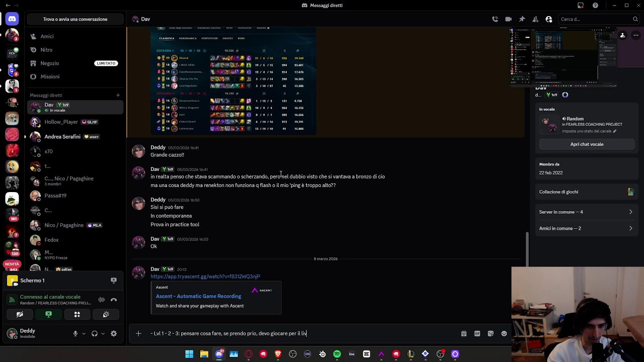The image size is (644, 362).
Task: Hide the user profile side panel
Action: coord(549,19)
